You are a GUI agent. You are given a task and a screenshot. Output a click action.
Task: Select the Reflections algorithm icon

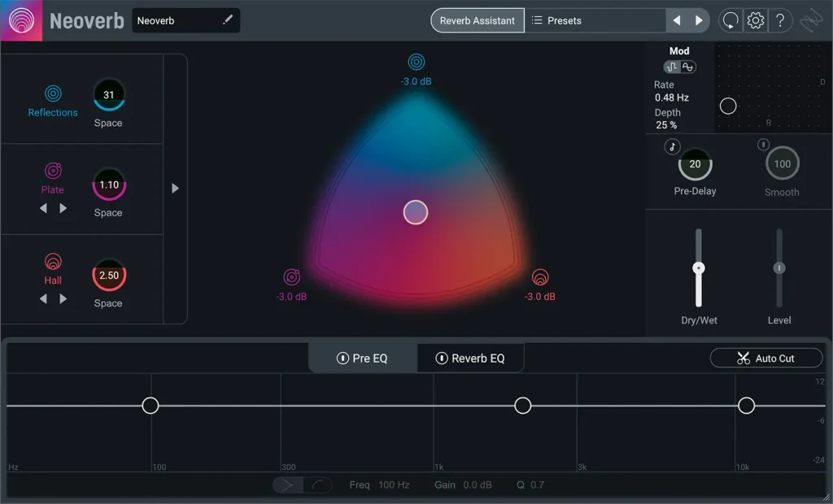pyautogui.click(x=51, y=95)
